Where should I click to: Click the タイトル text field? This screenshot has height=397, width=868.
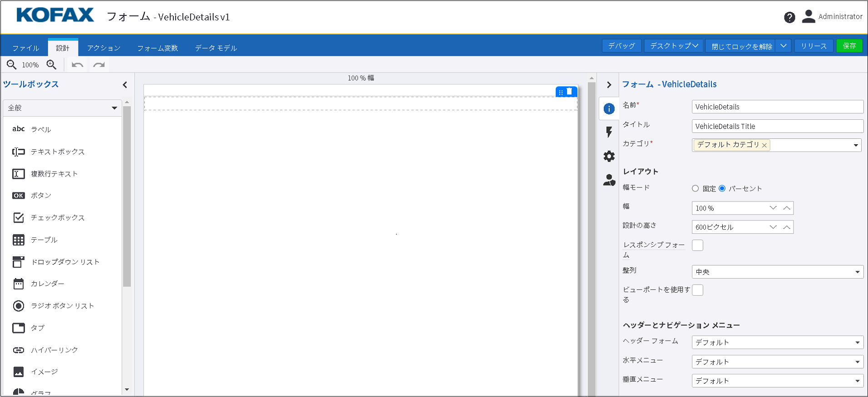tap(777, 126)
